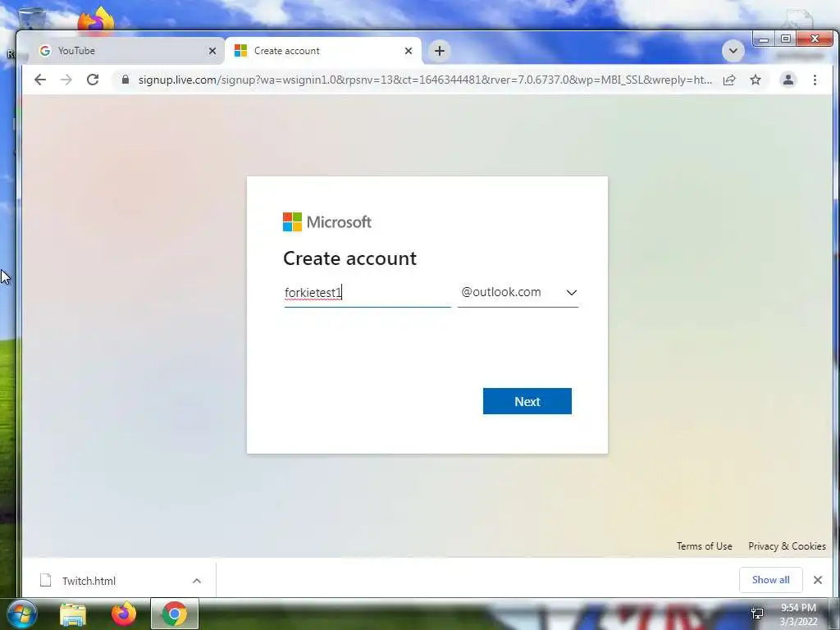Click the Firefox desktop shortcut icon
The image size is (840, 630).
tap(95, 21)
